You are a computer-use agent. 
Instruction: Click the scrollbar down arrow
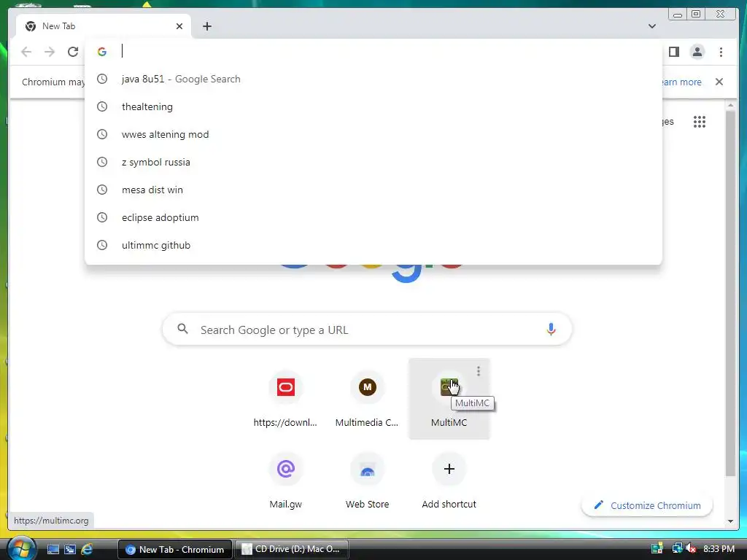coord(730,521)
